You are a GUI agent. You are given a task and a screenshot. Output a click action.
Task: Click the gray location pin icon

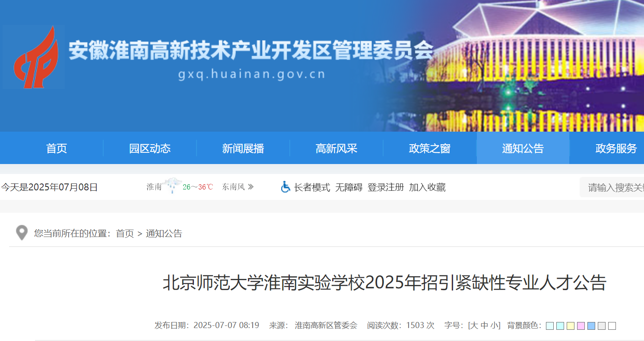[x=22, y=233]
